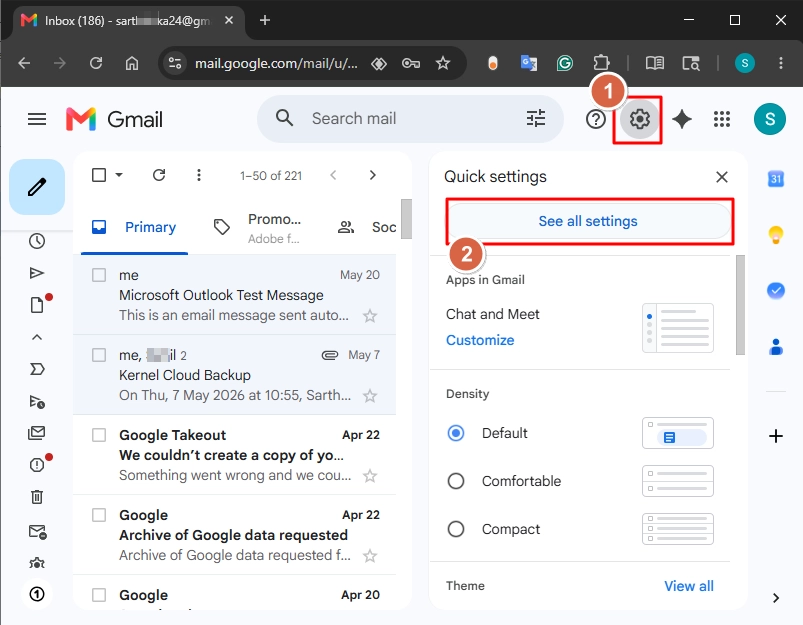
Task: Star the Kernel Cloud Backup email
Action: pyautogui.click(x=370, y=395)
